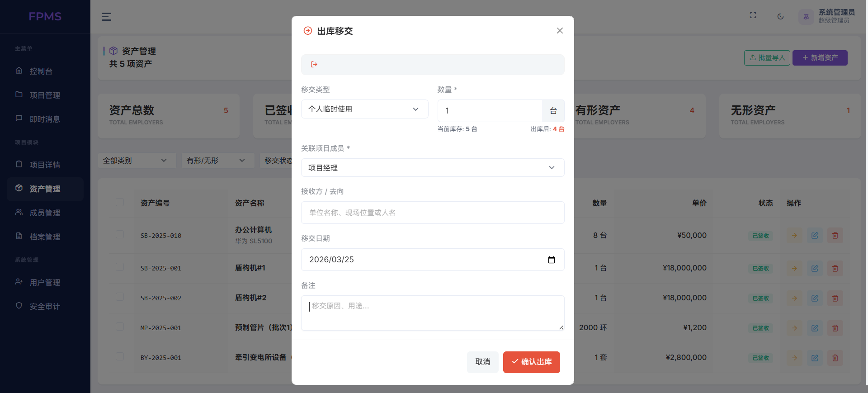This screenshot has width=868, height=393.
Task: Click delete icon for BY-2025-001 row
Action: click(x=835, y=358)
